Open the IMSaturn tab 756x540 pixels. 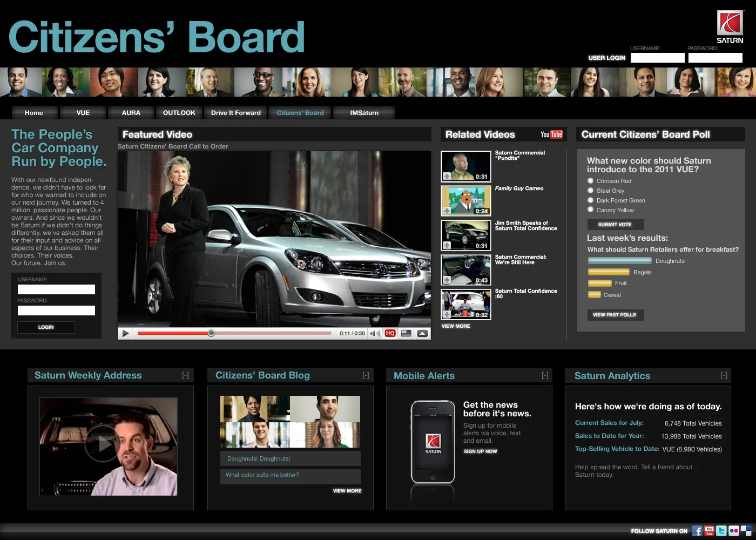tap(364, 113)
